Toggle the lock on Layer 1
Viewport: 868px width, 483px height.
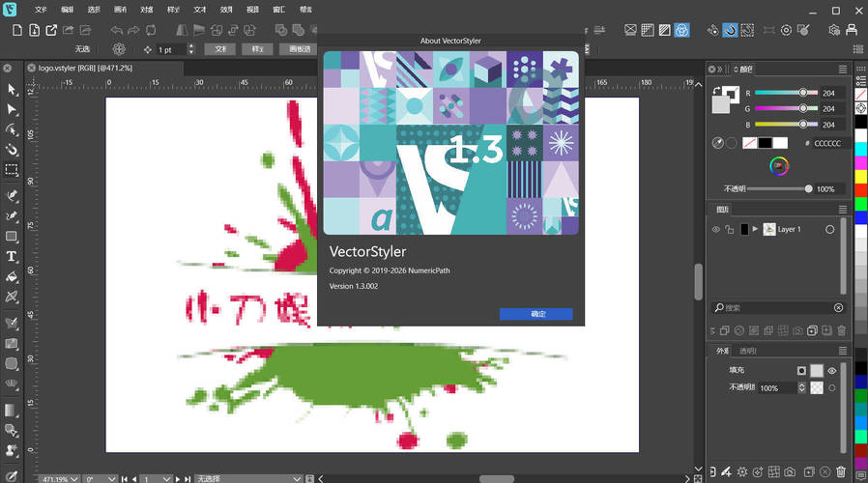(x=730, y=229)
